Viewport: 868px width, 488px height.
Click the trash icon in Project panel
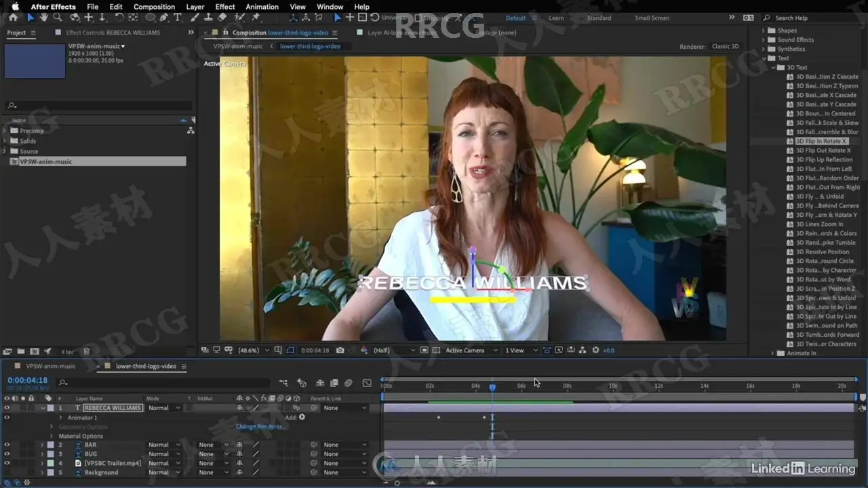(86, 351)
